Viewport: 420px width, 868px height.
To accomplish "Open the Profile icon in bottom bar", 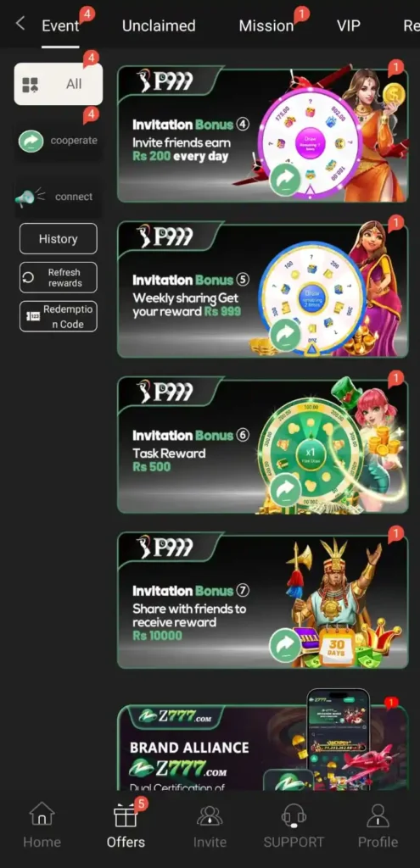I will pyautogui.click(x=378, y=815).
